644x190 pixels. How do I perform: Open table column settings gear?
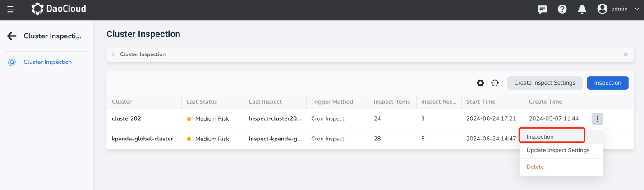coord(480,83)
